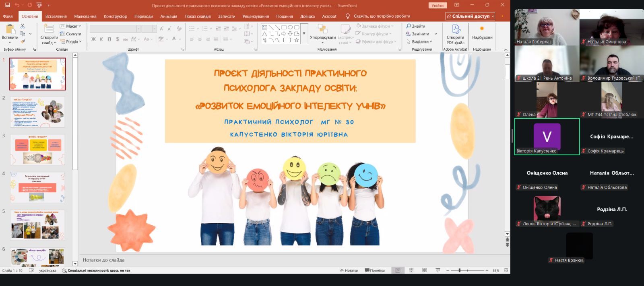Image resolution: width=644 pixels, height=286 pixels.
Task: Click the Save icon in quick access toolbar
Action: point(7,5)
